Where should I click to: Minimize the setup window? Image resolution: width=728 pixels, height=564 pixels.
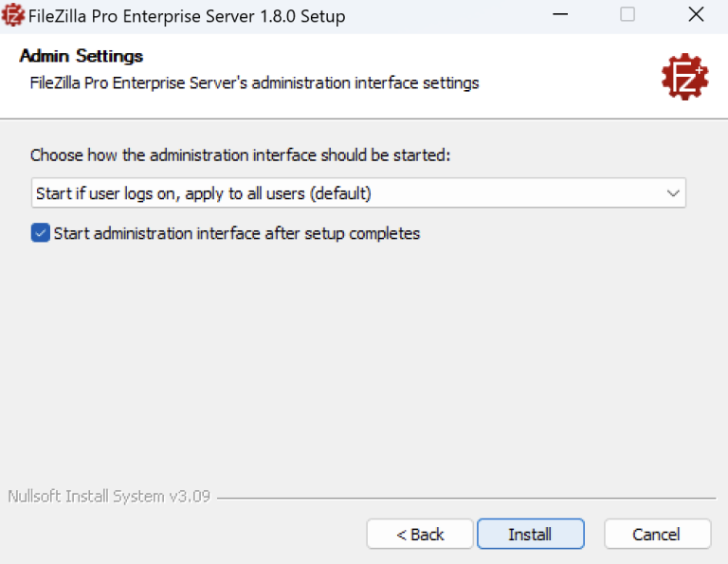[560, 14]
